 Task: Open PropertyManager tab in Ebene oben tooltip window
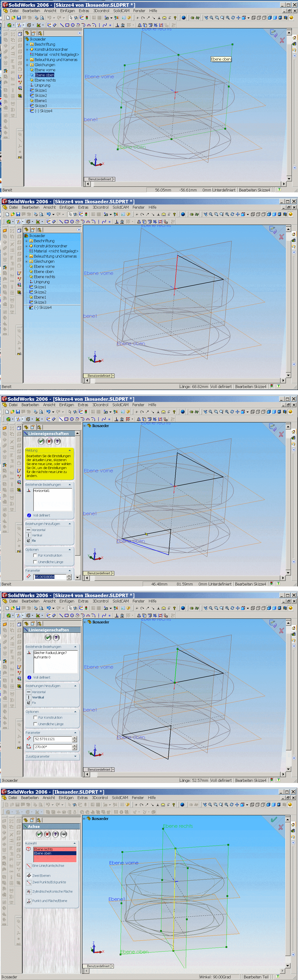[34, 34]
